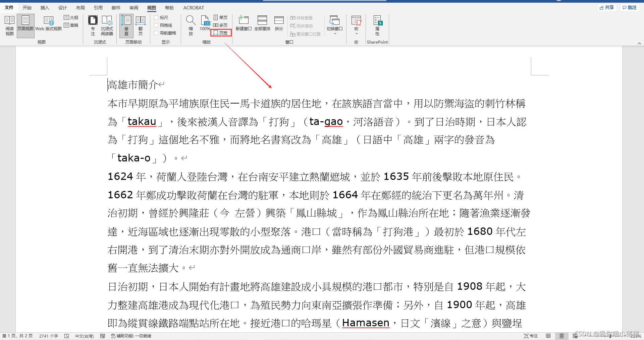Toggle Navigation pane (导航窗格) checkbox

[156, 33]
